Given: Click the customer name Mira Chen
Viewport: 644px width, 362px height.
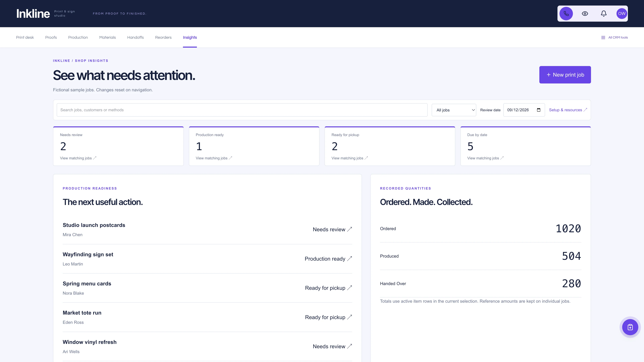Looking at the screenshot, I should click(72, 235).
